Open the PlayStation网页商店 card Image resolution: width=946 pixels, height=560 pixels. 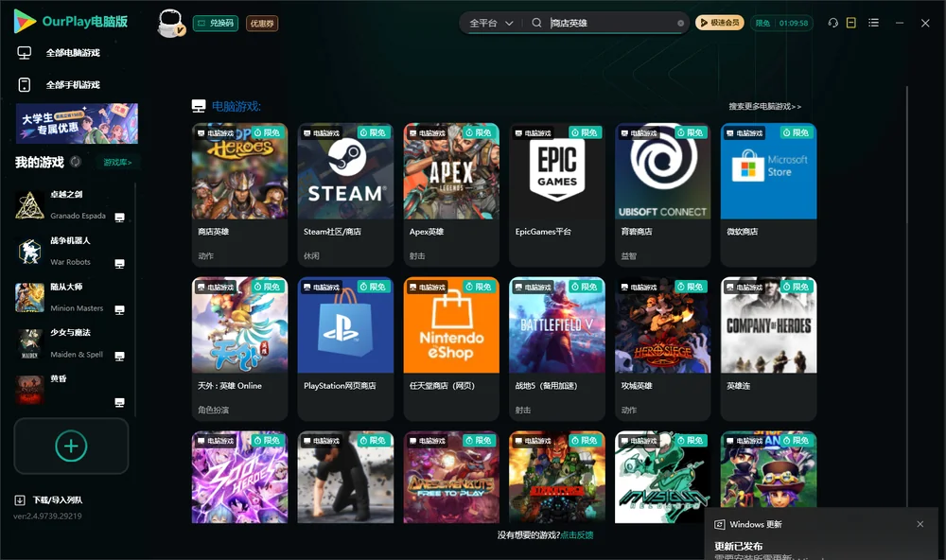click(345, 349)
